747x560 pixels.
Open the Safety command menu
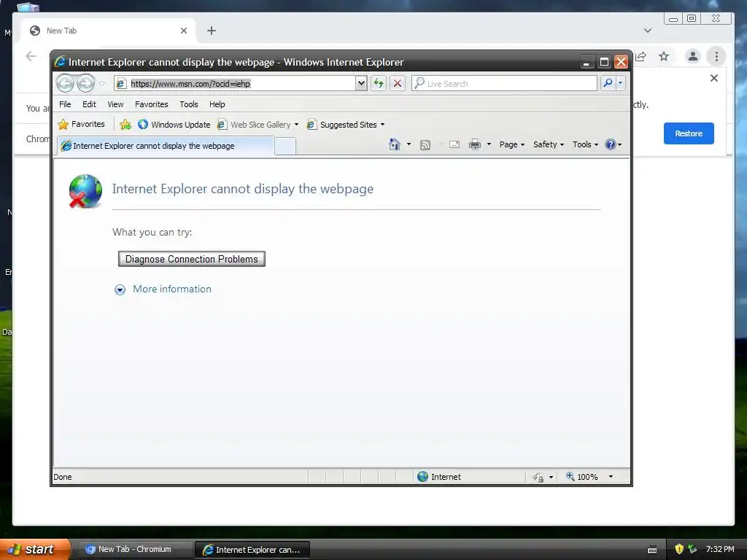549,144
